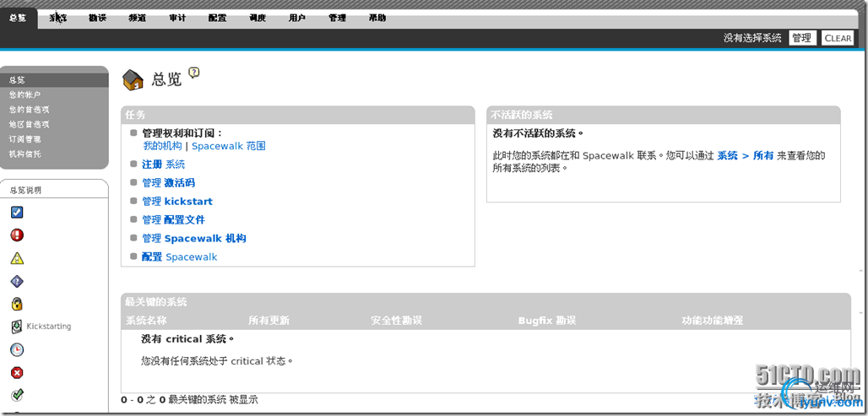The height and width of the screenshot is (416, 868).
Task: Open the help bubble next to 总览 heading
Action: pos(193,72)
